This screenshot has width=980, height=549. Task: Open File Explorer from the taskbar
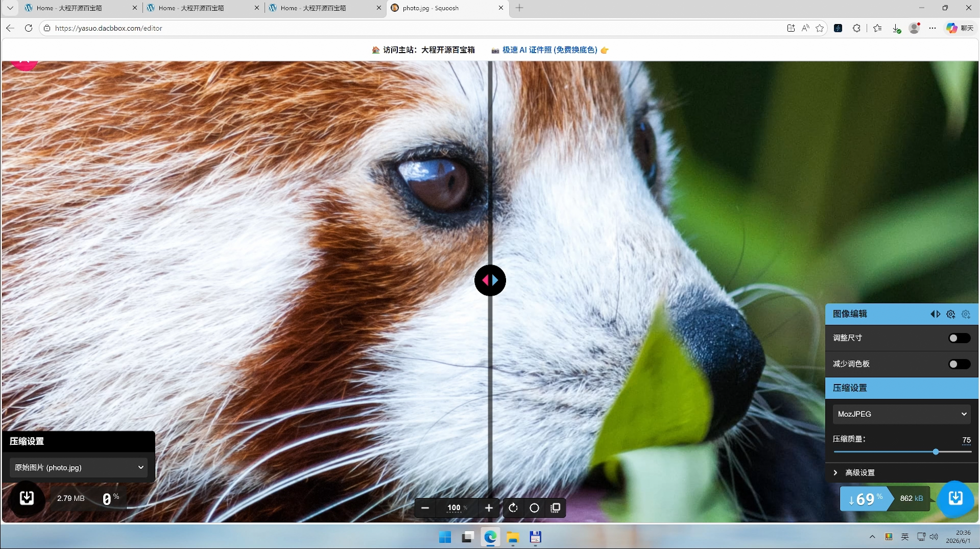click(x=513, y=537)
